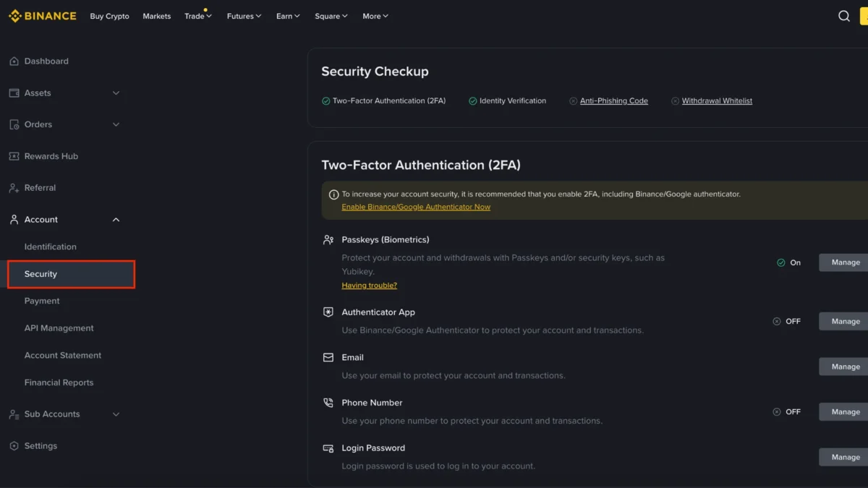Viewport: 868px width, 488px height.
Task: Click the Authenticator App shield icon
Action: [x=328, y=312]
